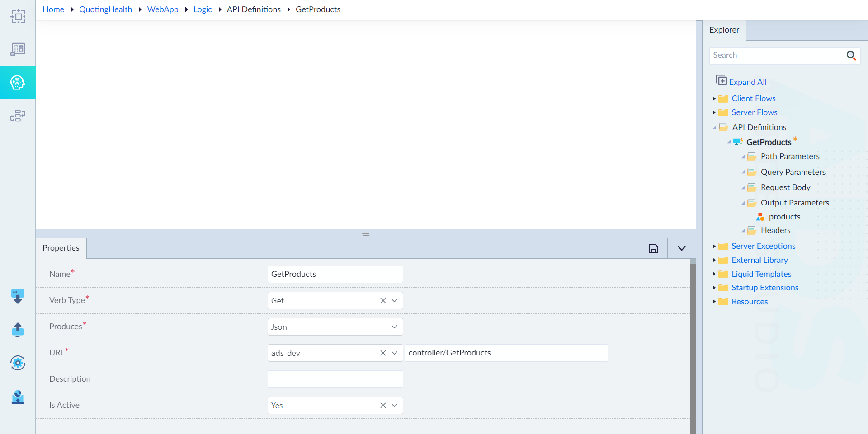Screen dimensions: 868x434
Task: Open the layout designer sidebar icon
Action: click(18, 16)
